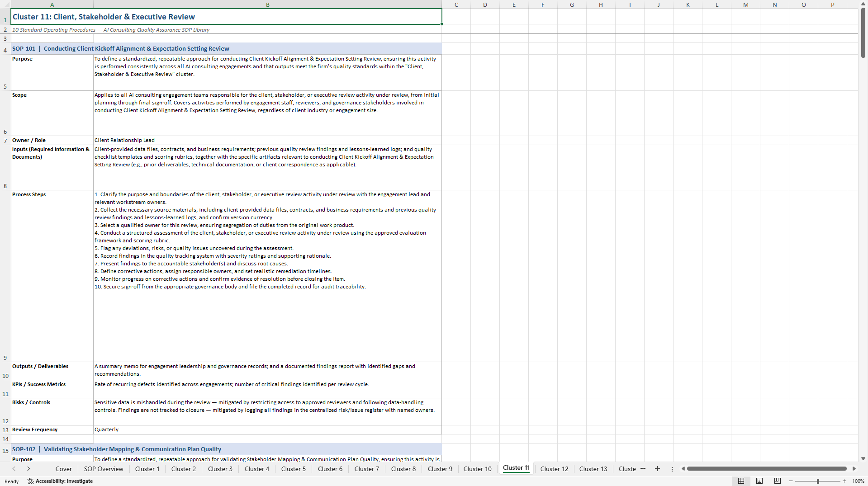
Task: Click vertical scrollbar up arrow
Action: [863, 4]
